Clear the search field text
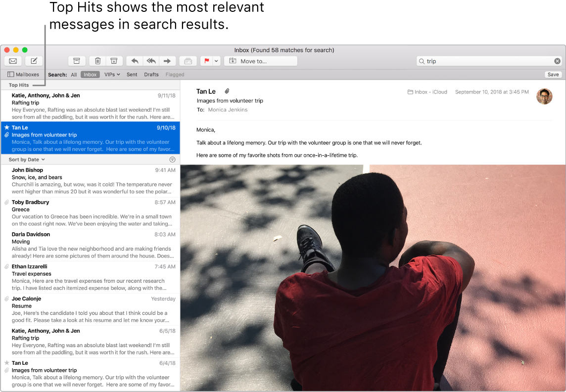Viewport: 566px width, 392px height. click(x=557, y=61)
